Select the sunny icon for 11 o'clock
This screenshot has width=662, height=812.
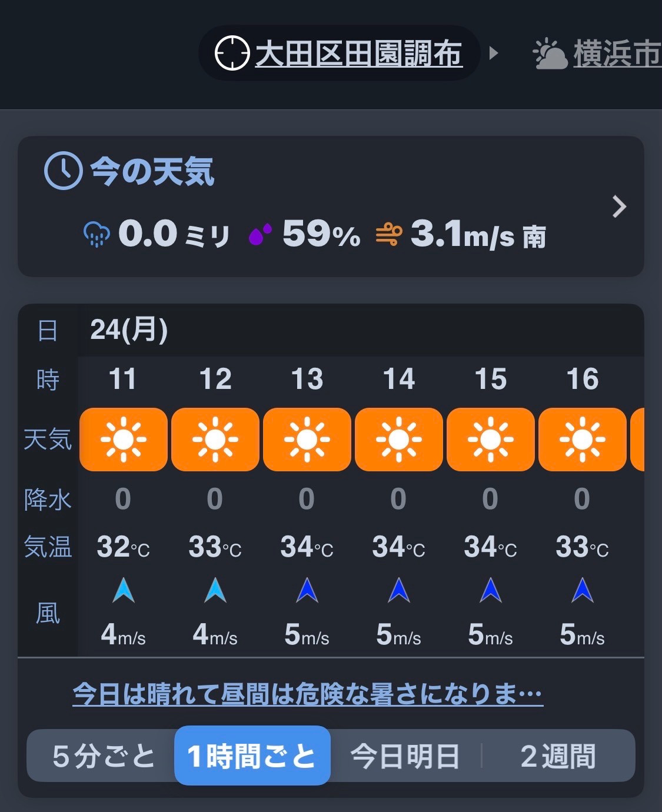pos(124,440)
